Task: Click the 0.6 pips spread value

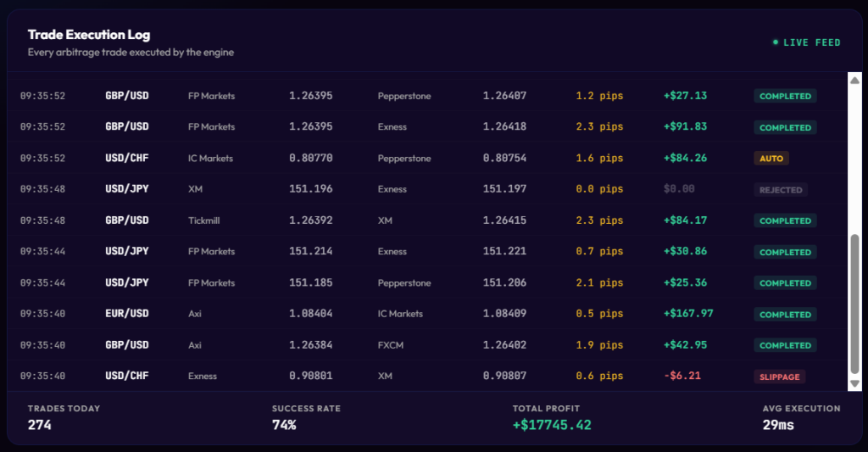Action: (599, 376)
